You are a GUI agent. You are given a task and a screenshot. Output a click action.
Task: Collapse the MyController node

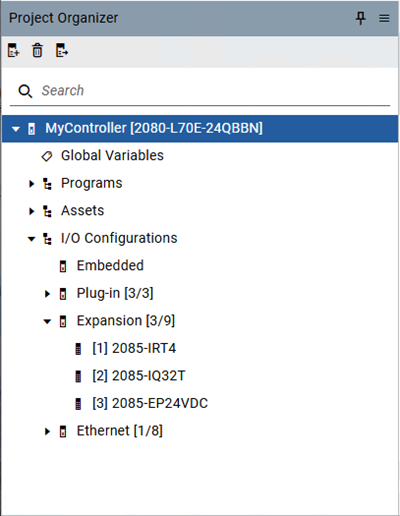tap(16, 129)
